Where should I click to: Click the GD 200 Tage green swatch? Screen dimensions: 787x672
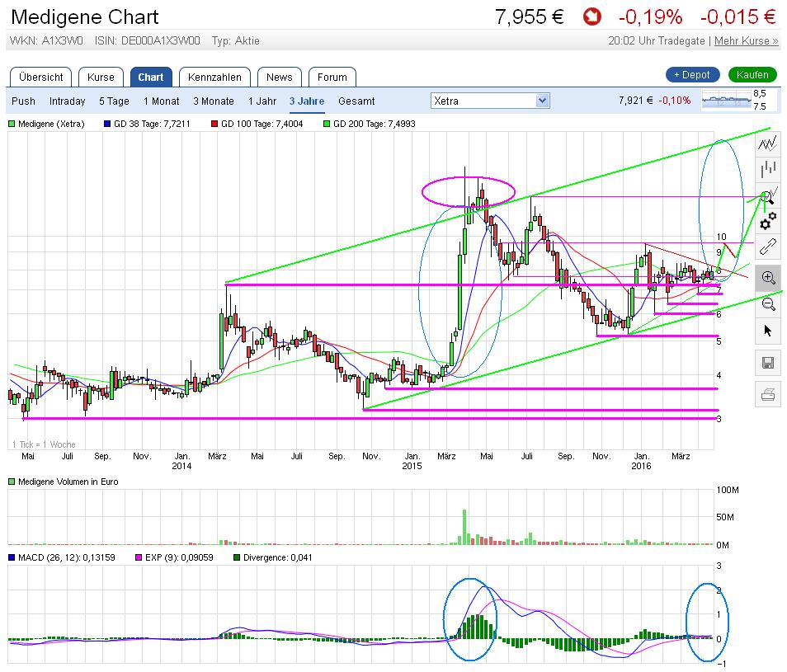pyautogui.click(x=327, y=124)
